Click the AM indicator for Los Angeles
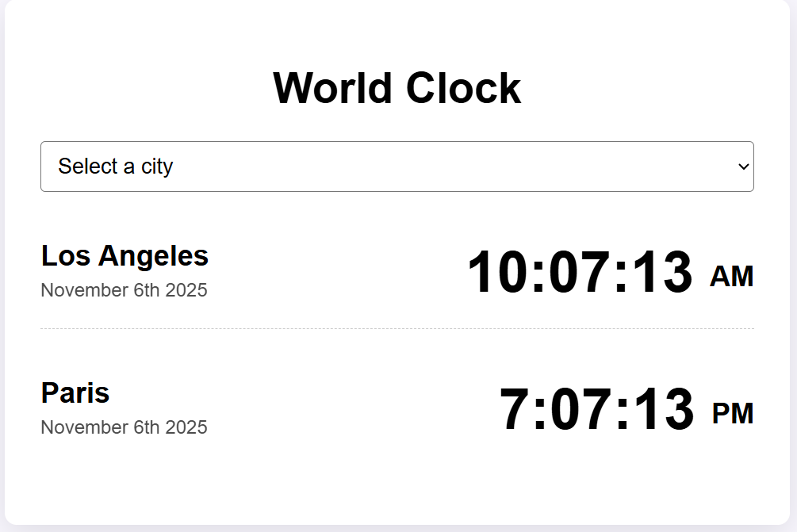 click(x=731, y=277)
